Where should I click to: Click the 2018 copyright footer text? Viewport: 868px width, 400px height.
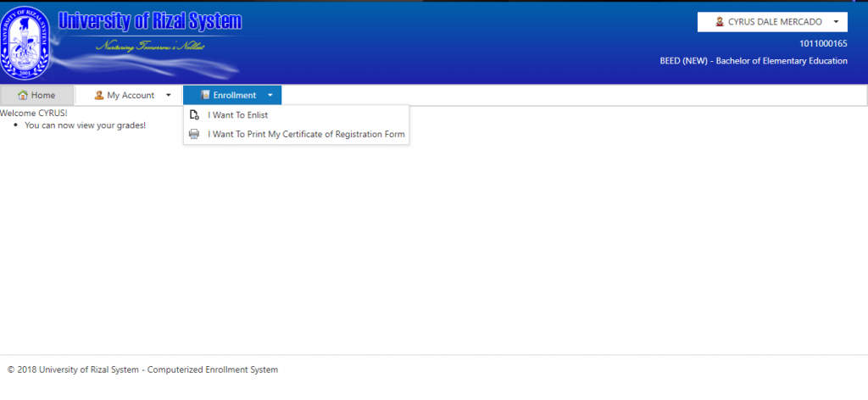[142, 369]
